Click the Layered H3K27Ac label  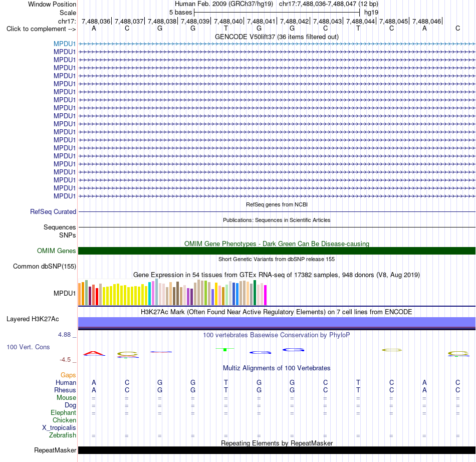click(x=33, y=319)
